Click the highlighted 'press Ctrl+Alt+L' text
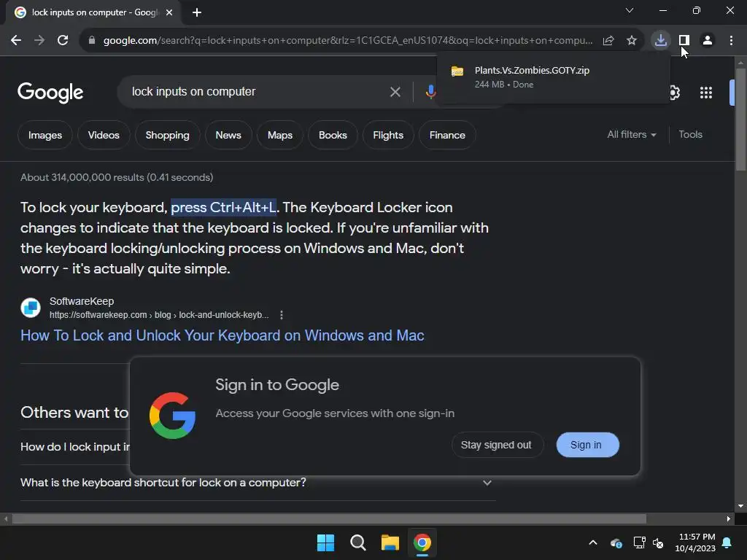 pos(223,208)
